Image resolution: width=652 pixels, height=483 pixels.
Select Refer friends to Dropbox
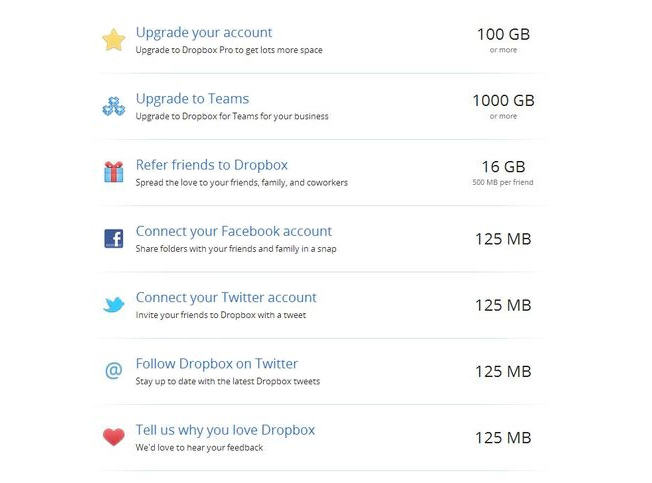tap(212, 165)
